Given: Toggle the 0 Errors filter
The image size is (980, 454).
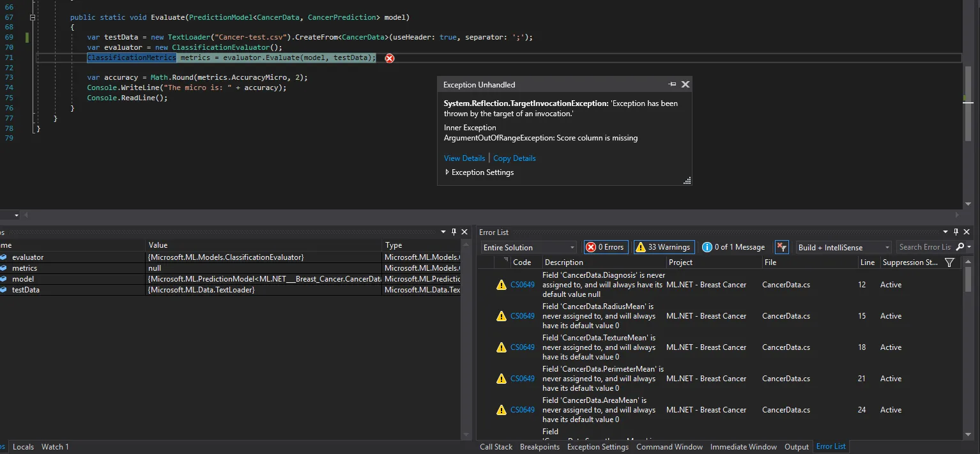Looking at the screenshot, I should [605, 247].
